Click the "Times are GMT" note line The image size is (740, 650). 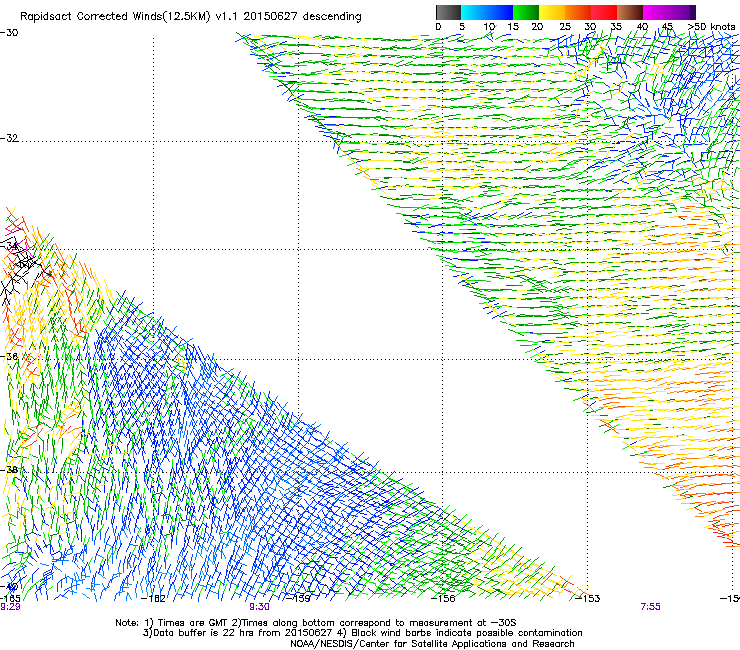tap(316, 623)
